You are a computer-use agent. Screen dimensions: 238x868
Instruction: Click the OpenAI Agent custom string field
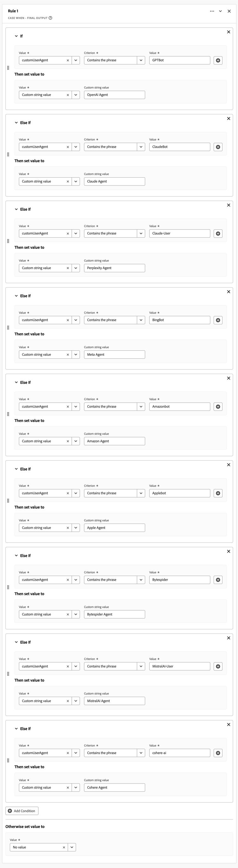click(x=115, y=95)
